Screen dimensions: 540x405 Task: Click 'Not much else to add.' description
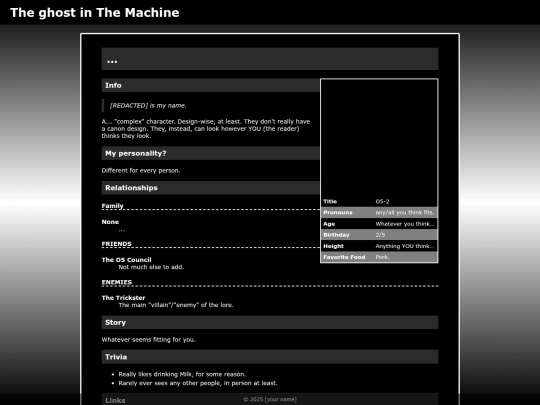tap(151, 267)
